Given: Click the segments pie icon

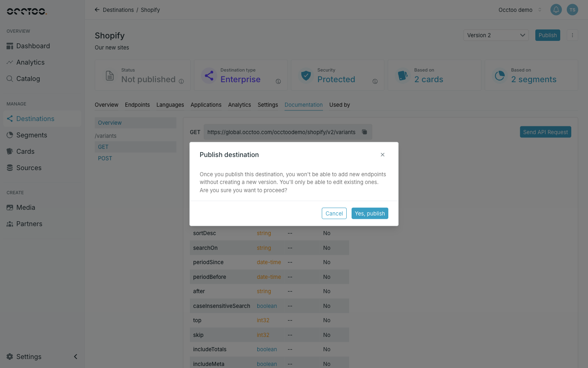Looking at the screenshot, I should tap(499, 75).
